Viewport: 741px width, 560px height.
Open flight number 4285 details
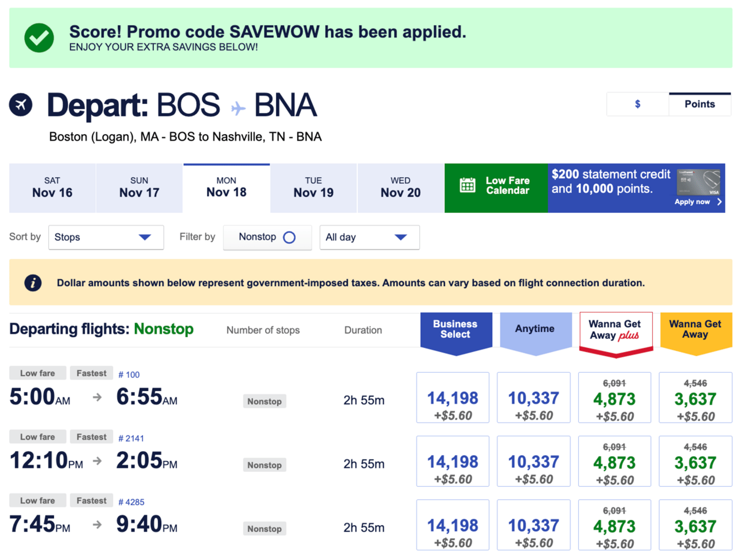131,502
